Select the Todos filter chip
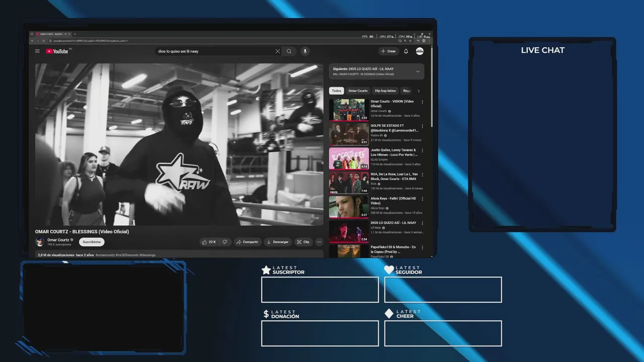Screen dimensions: 644x362 pos(337,91)
